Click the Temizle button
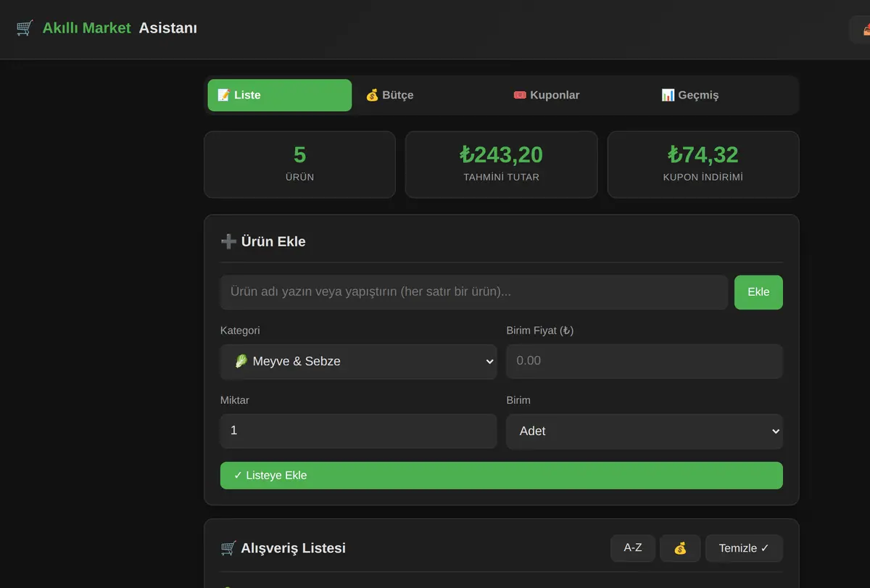This screenshot has height=588, width=870. [x=744, y=548]
